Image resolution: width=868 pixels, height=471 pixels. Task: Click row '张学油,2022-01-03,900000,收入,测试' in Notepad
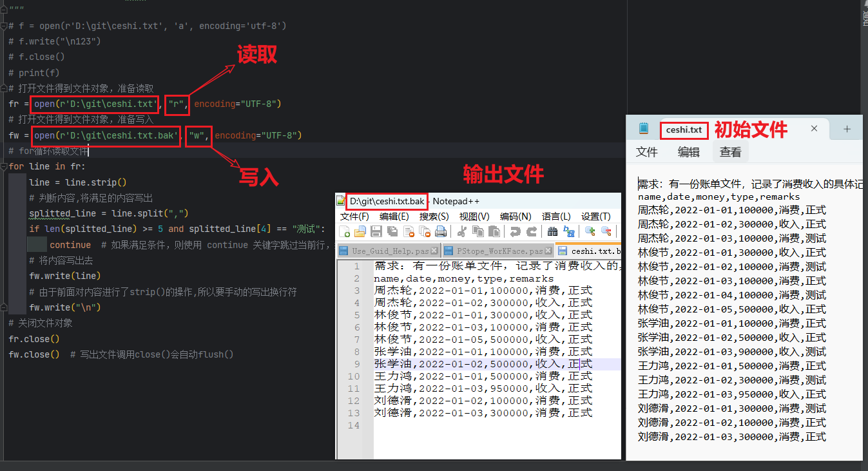pyautogui.click(x=731, y=352)
